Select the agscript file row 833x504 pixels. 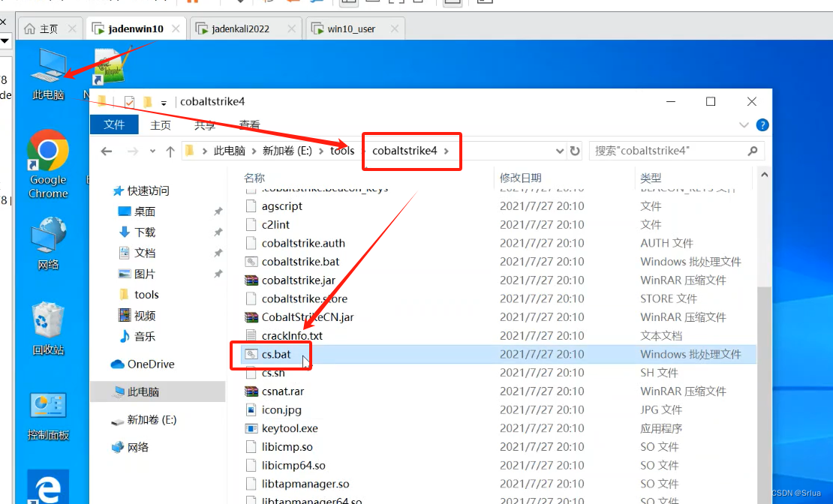click(x=498, y=206)
